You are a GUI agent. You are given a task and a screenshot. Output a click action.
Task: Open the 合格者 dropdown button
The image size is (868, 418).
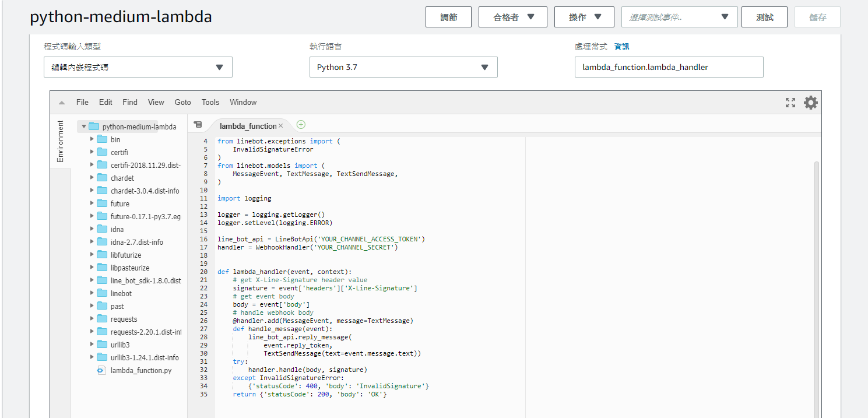(513, 17)
